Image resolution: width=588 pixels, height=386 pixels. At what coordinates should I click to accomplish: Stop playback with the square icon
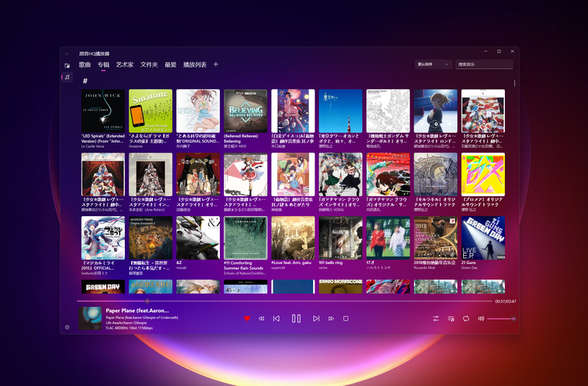coord(345,318)
